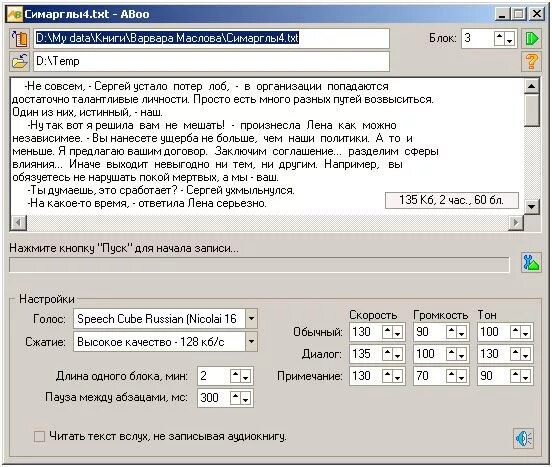Increase block length minutes stepper
The width and height of the screenshot is (552, 467).
pos(236,376)
